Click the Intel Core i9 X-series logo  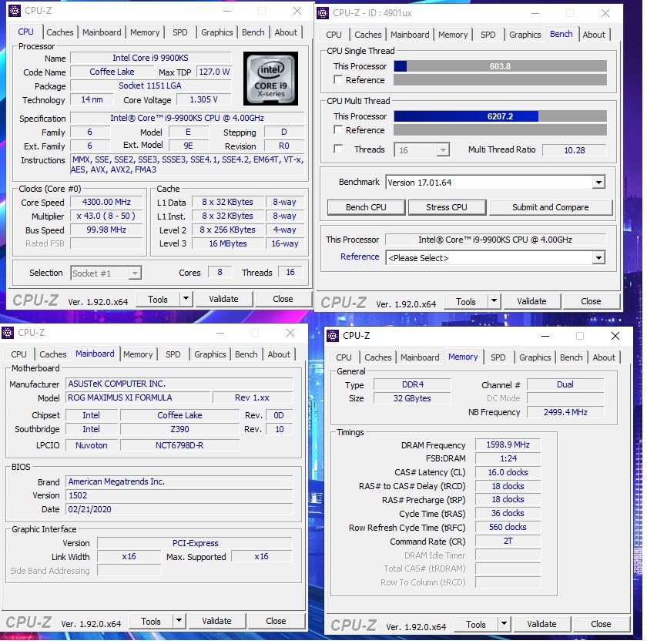point(270,79)
